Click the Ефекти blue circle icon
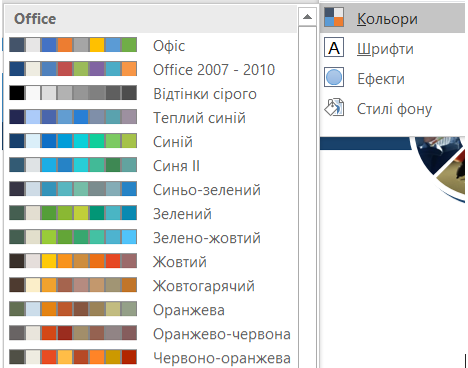The height and width of the screenshot is (368, 468). 334,77
